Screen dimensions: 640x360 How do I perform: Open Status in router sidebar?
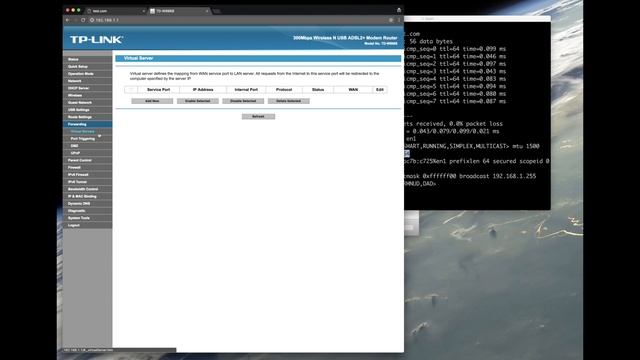[x=87, y=59]
